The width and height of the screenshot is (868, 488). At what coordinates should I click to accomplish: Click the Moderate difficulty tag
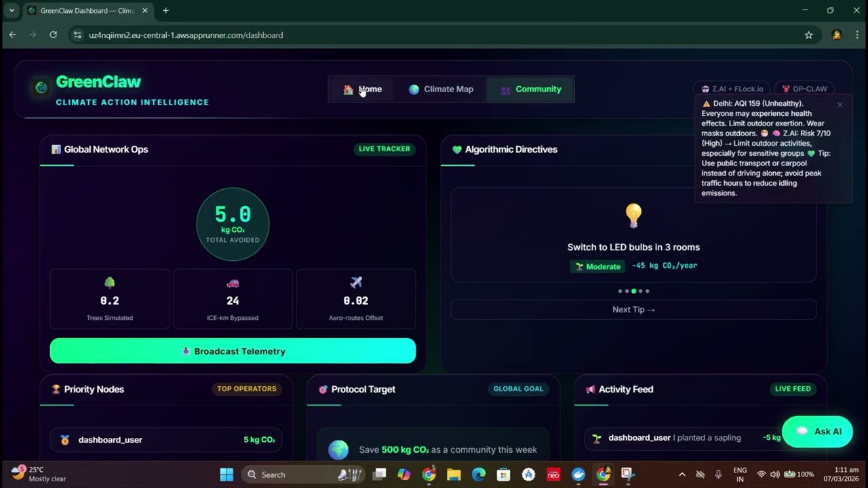pyautogui.click(x=597, y=266)
